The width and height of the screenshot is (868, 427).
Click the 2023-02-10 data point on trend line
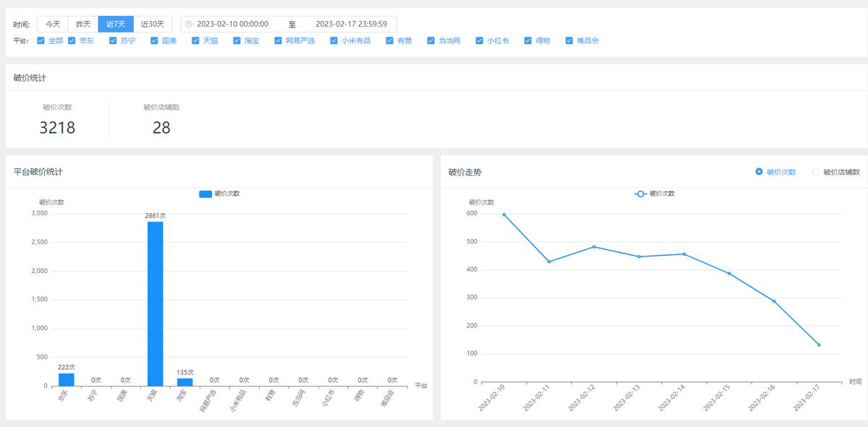coord(504,215)
